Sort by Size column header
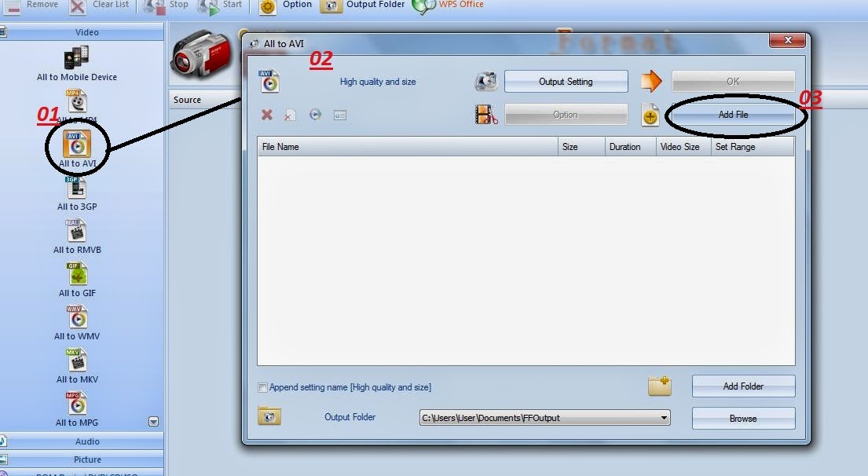The image size is (868, 476). coord(581,147)
